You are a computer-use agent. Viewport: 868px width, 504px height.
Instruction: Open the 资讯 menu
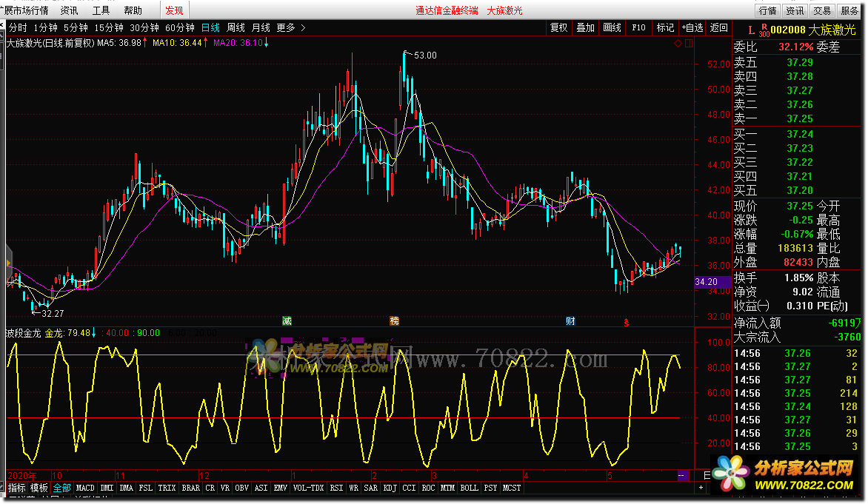[x=69, y=10]
